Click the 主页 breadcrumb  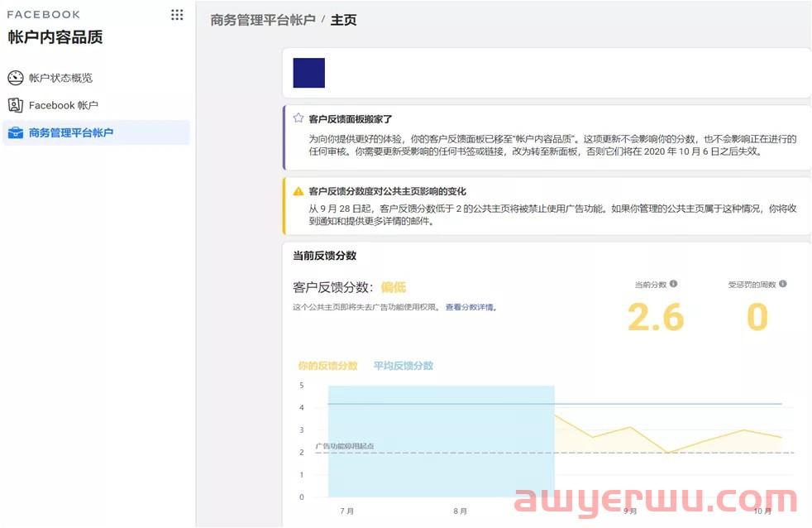point(343,20)
